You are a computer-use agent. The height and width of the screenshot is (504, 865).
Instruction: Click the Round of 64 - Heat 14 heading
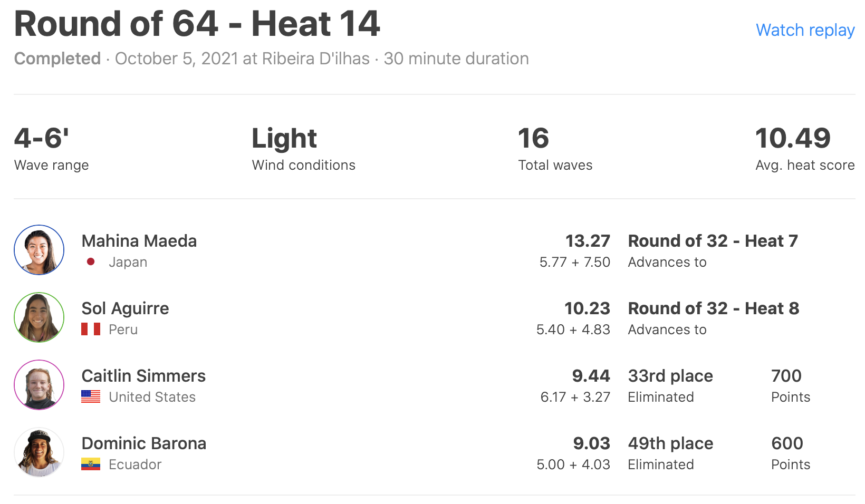[x=197, y=24]
